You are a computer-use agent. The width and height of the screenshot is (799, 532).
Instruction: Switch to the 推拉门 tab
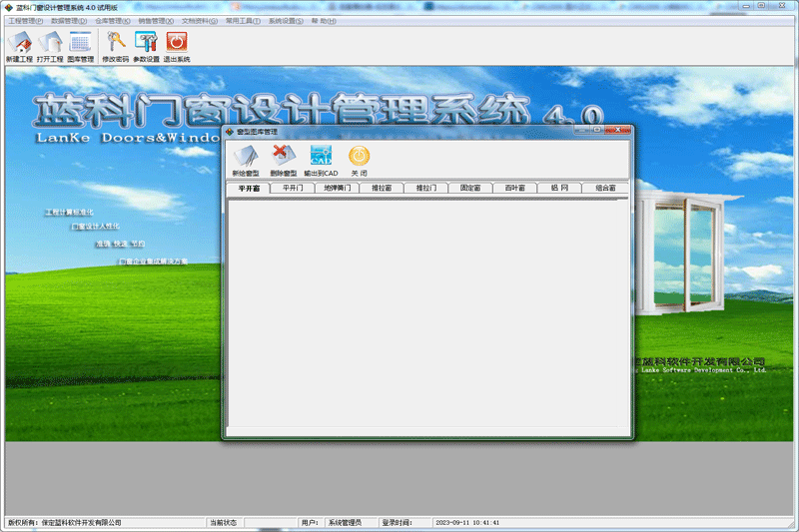point(426,188)
